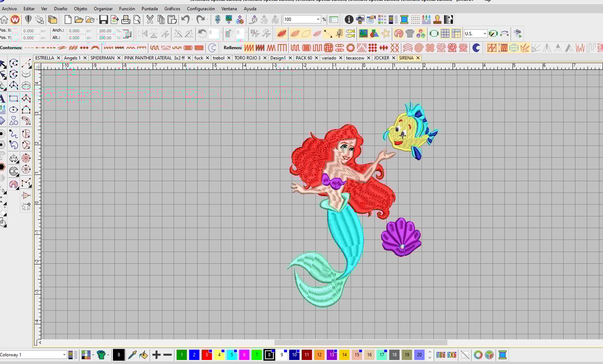Open the design information (i) icon
This screenshot has width=603, height=364.
point(349,19)
